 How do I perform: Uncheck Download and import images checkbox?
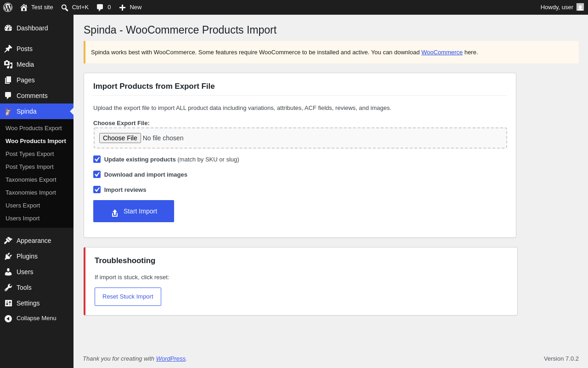[x=97, y=174]
